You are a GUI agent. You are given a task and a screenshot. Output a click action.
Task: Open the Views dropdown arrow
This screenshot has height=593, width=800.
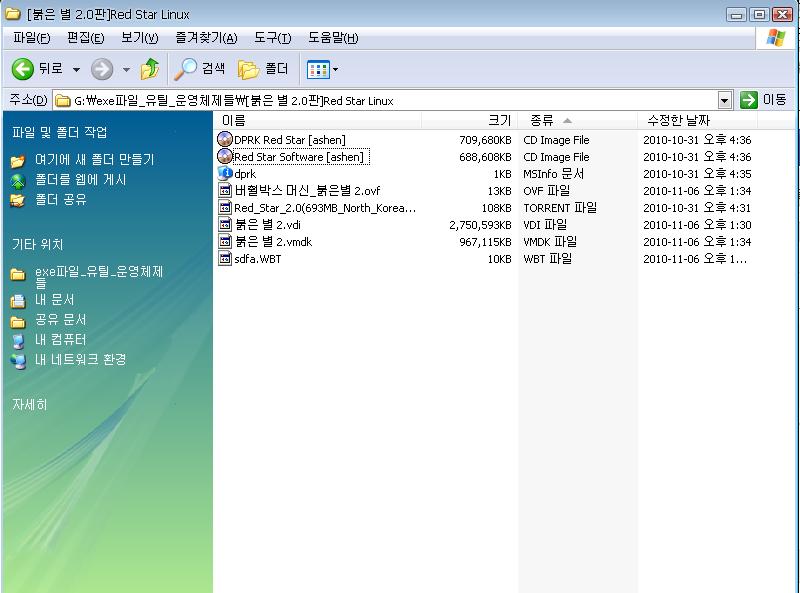(x=336, y=70)
